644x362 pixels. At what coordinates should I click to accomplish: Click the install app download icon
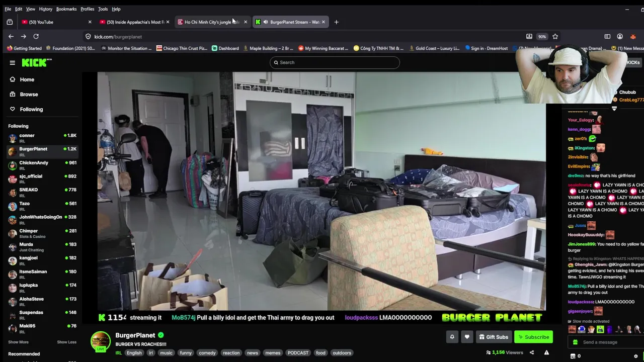[x=529, y=36]
